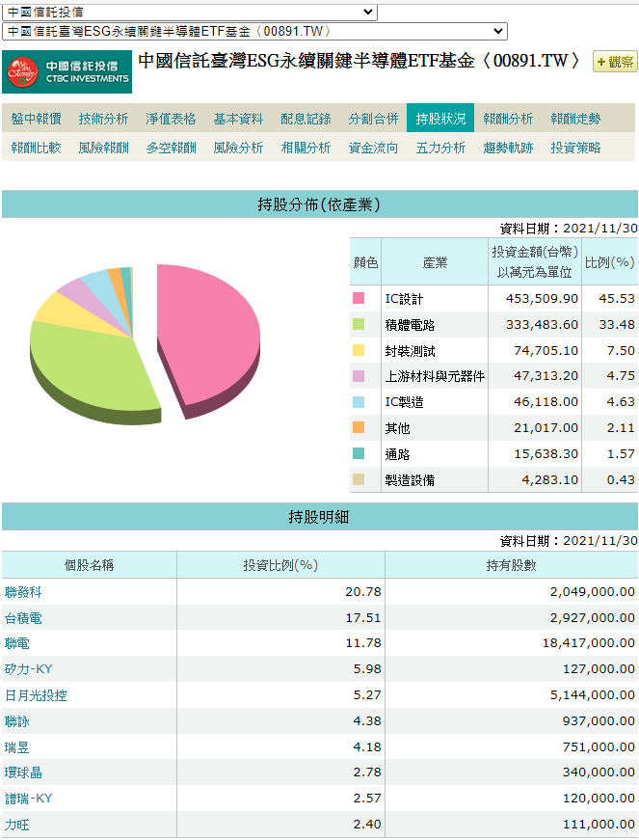Click the 持股分佈(依產業) section header

(320, 204)
